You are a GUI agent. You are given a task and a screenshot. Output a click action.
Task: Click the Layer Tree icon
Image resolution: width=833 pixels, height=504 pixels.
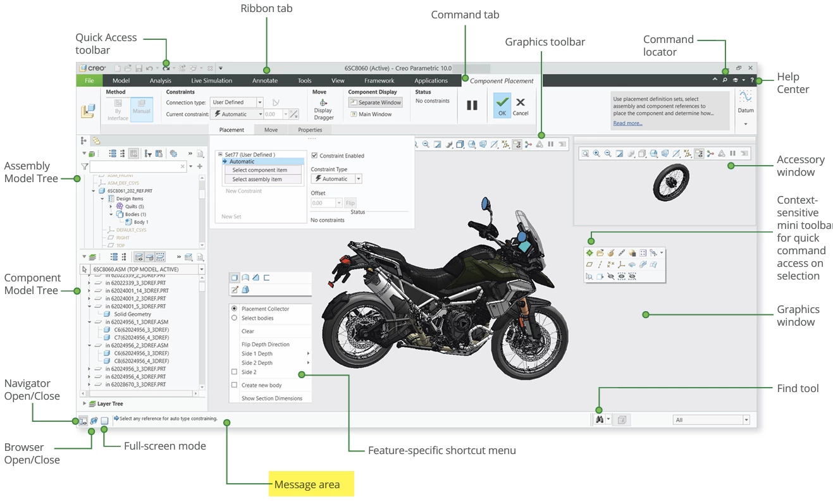pos(92,403)
